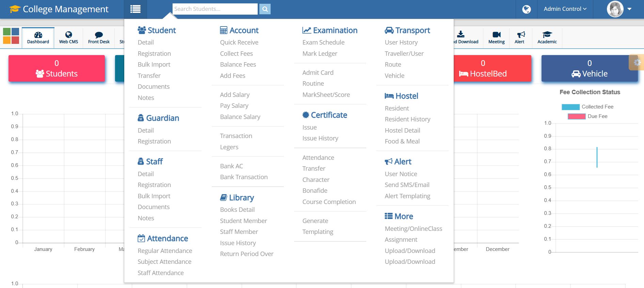Screen dimensions: 644x288
Task: Click the Certificate badge icon
Action: point(306,115)
